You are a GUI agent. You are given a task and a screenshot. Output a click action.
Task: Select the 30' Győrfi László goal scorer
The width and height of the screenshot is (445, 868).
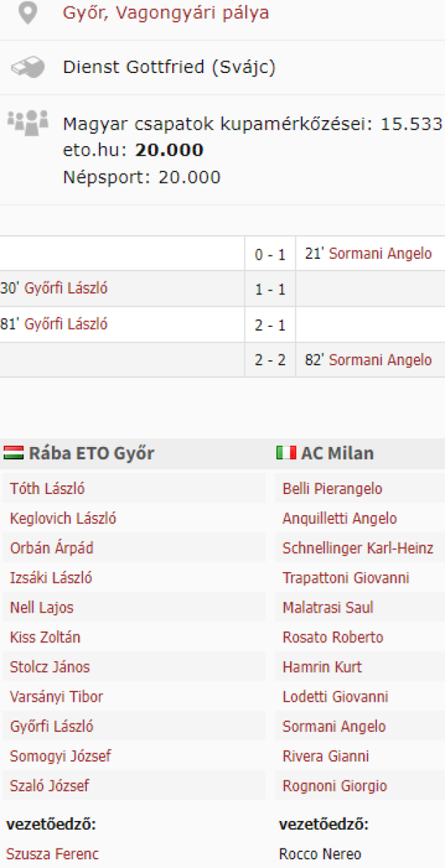coord(66,289)
